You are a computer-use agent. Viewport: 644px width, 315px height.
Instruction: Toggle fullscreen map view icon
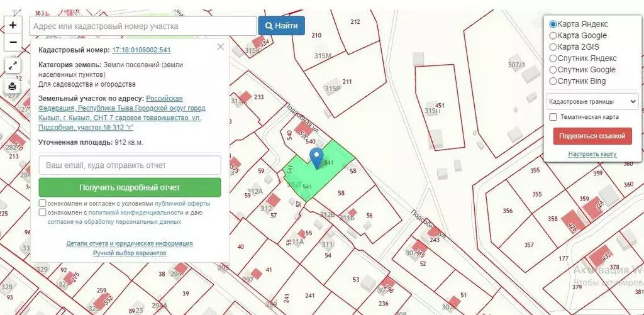tap(13, 65)
